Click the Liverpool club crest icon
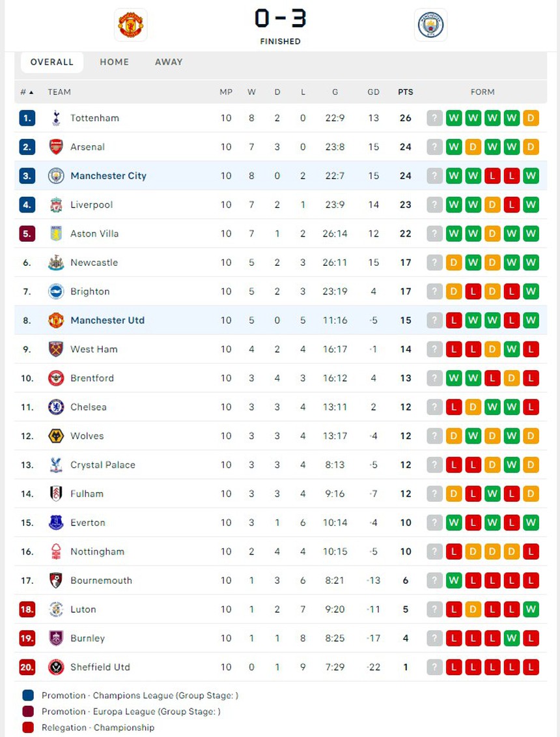 tap(56, 205)
